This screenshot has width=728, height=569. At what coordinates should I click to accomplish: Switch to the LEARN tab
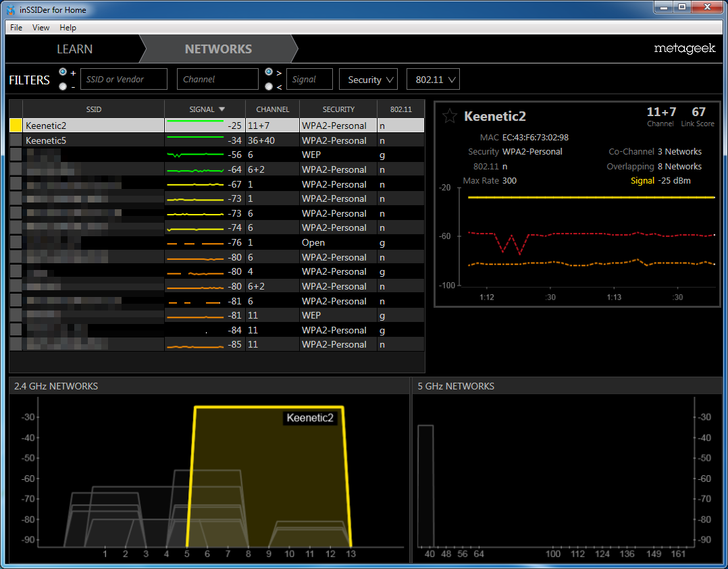[74, 49]
